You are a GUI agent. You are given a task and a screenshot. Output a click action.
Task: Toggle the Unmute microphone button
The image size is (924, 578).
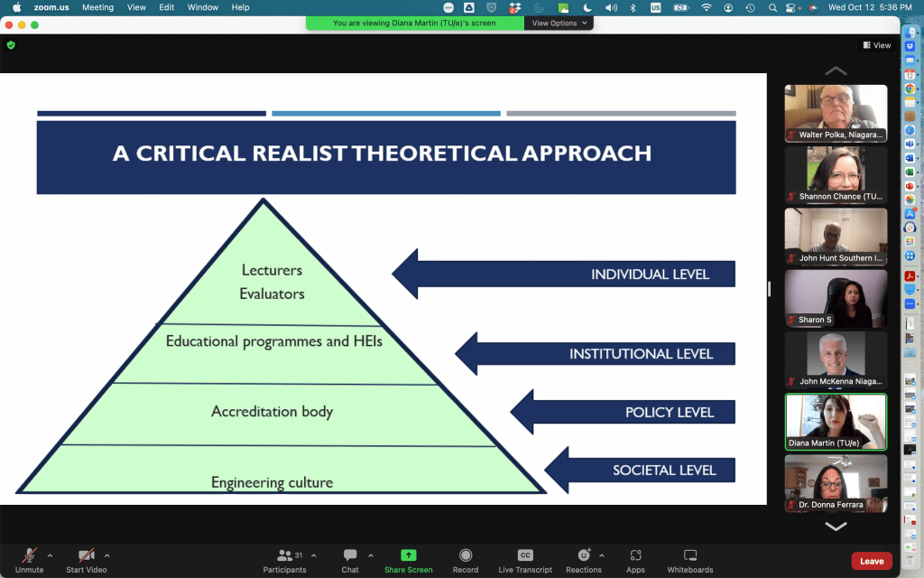pyautogui.click(x=29, y=555)
